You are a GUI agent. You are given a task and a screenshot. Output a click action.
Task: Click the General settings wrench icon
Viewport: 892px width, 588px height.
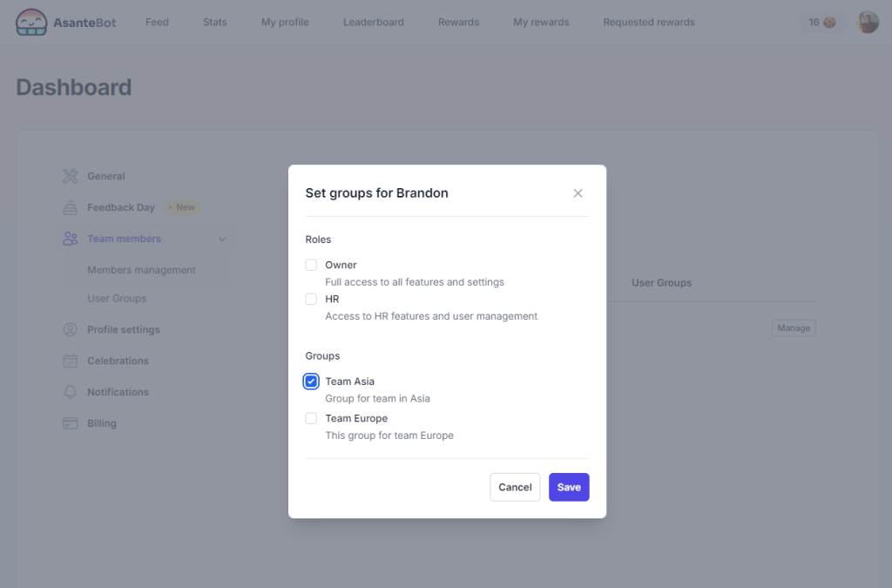[69, 176]
